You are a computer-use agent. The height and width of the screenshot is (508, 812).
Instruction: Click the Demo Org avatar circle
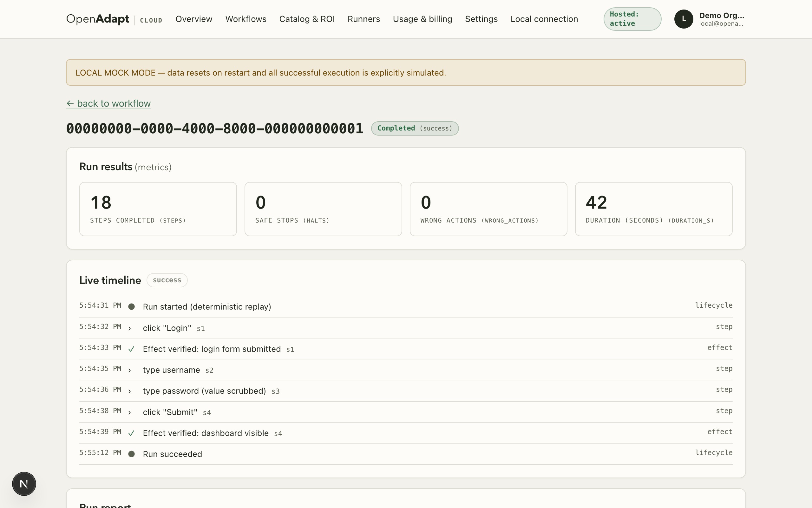click(x=684, y=19)
